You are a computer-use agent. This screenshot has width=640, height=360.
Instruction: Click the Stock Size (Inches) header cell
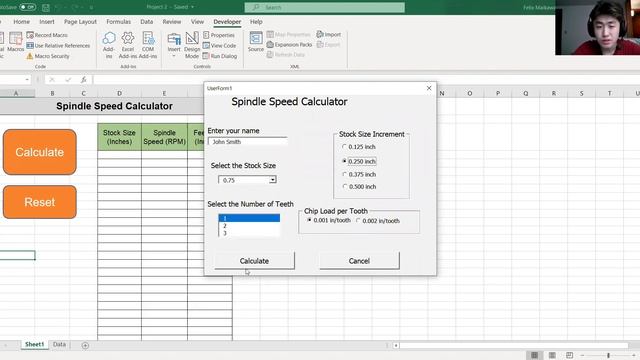[119, 137]
